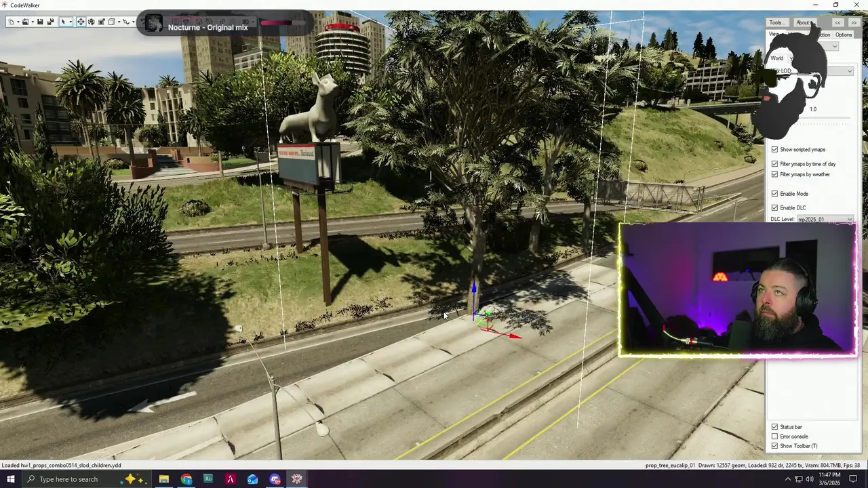Click the blue Z-axis arrow of gizmo
Image resolution: width=868 pixels, height=488 pixels.
473,289
